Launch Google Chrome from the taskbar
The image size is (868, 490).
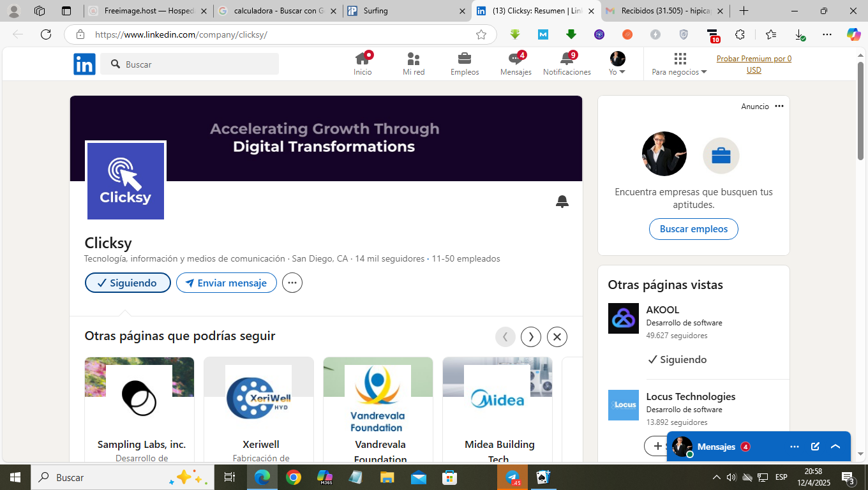click(x=294, y=477)
